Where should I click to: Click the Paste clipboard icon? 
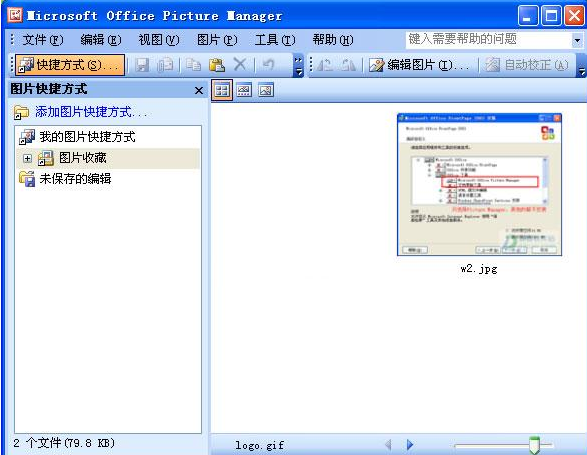click(x=217, y=65)
